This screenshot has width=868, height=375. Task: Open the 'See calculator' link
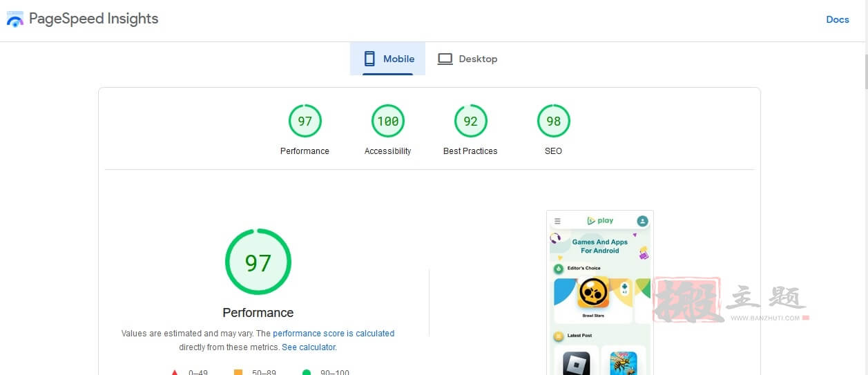coord(308,347)
